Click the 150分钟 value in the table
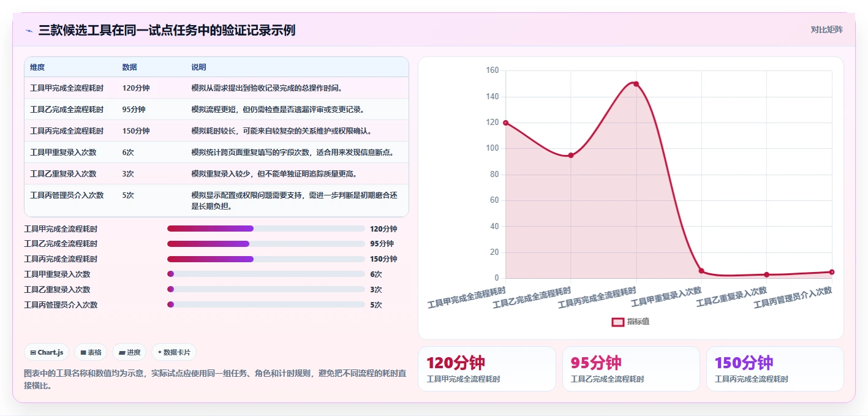Screen dimensions: 868x416 click(136, 131)
